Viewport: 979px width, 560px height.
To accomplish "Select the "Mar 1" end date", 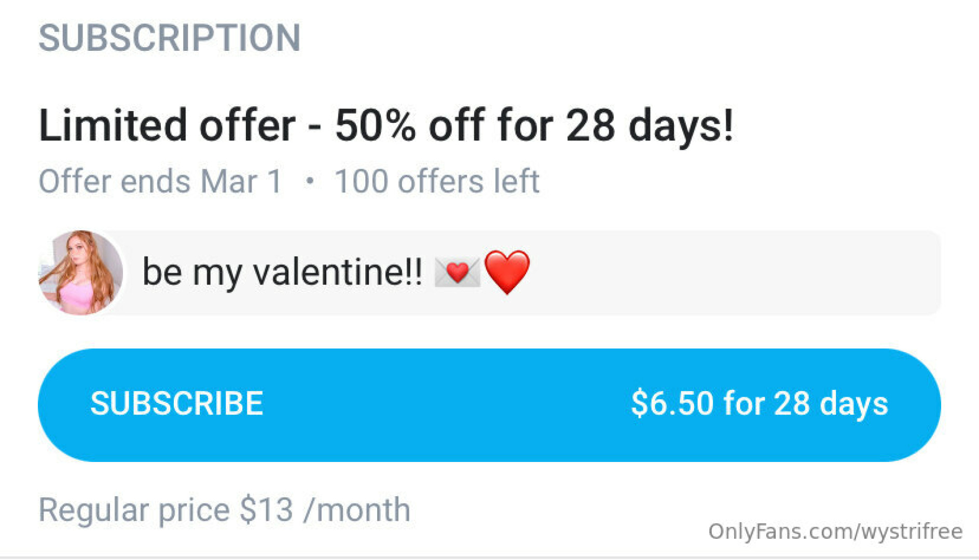I will coord(241,181).
